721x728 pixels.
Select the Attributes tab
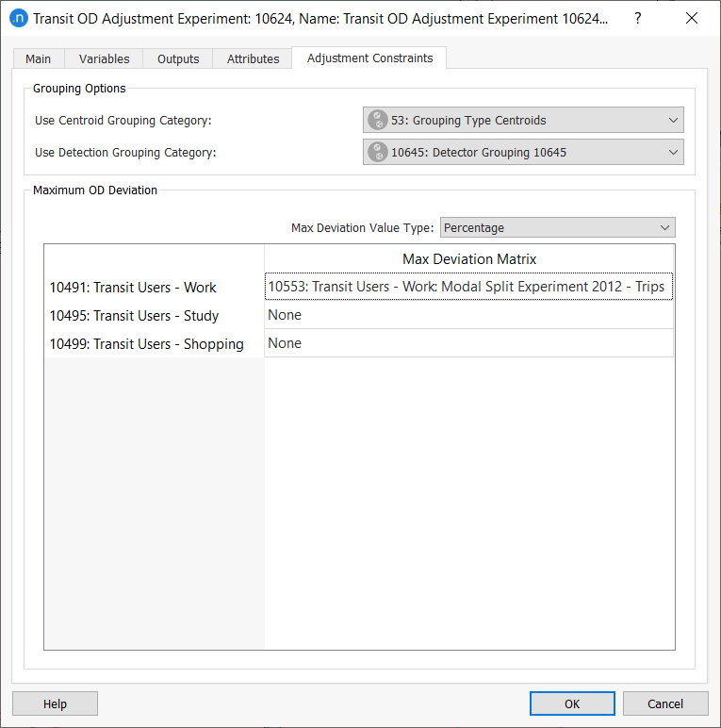tap(253, 58)
